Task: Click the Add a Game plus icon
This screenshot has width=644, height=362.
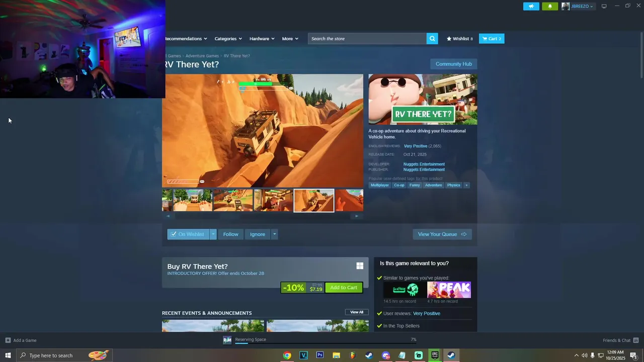Action: pos(8,340)
